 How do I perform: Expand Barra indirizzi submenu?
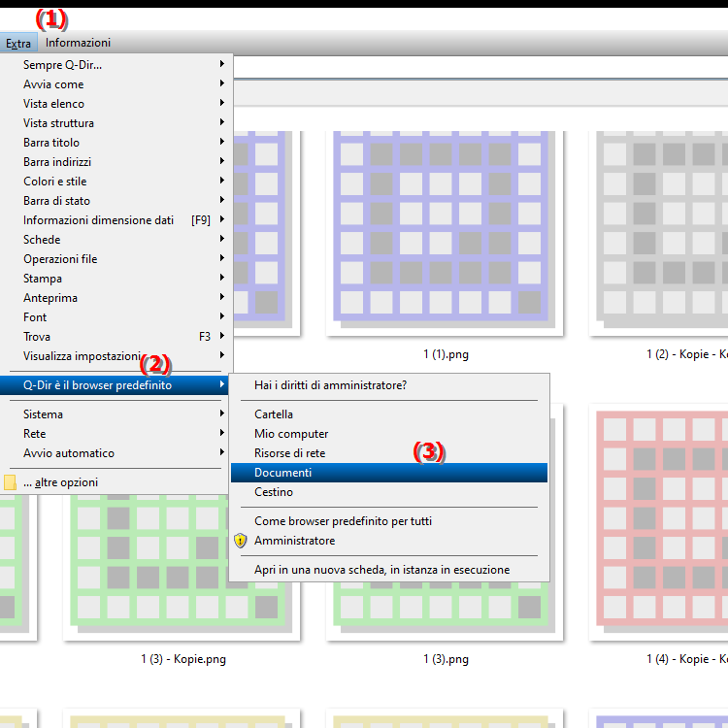tap(116, 162)
